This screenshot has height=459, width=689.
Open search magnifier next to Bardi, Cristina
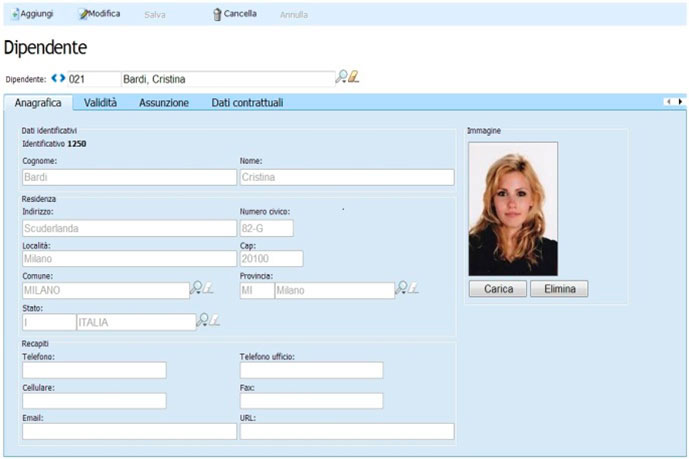[x=341, y=77]
